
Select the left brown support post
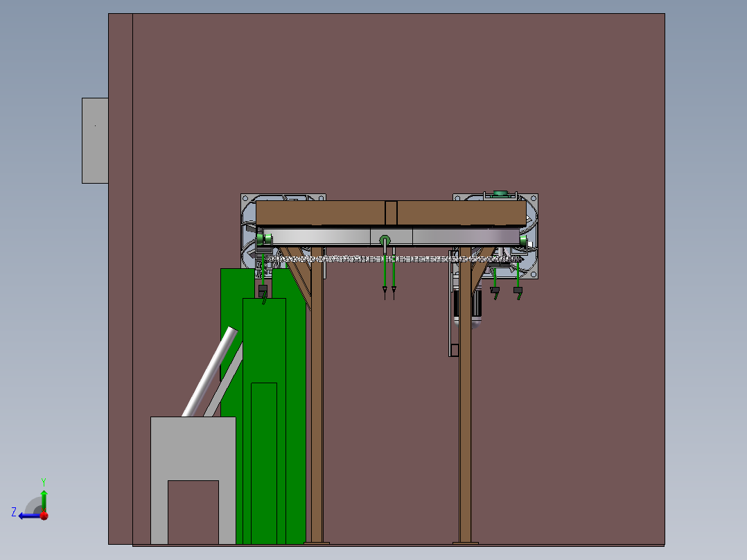coord(317,396)
